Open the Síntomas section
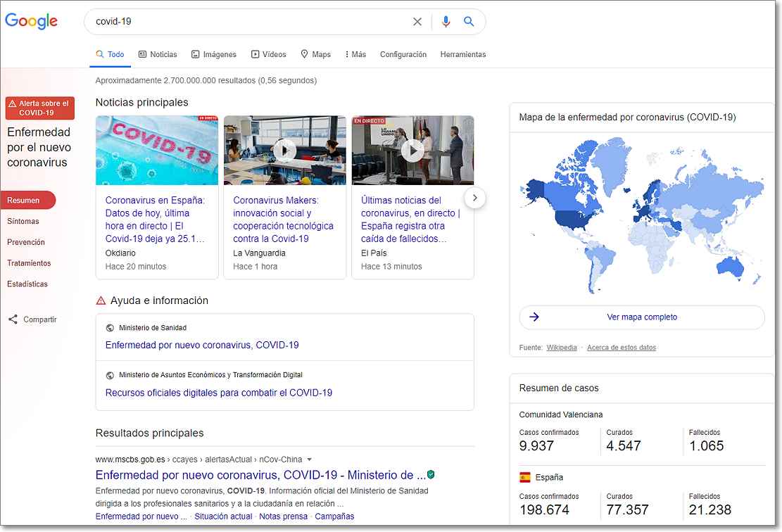The width and height of the screenshot is (782, 532). pos(23,222)
